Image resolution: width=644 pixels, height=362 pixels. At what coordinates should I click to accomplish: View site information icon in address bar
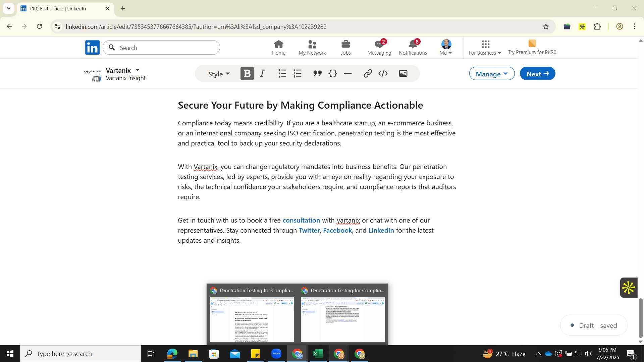(x=57, y=26)
